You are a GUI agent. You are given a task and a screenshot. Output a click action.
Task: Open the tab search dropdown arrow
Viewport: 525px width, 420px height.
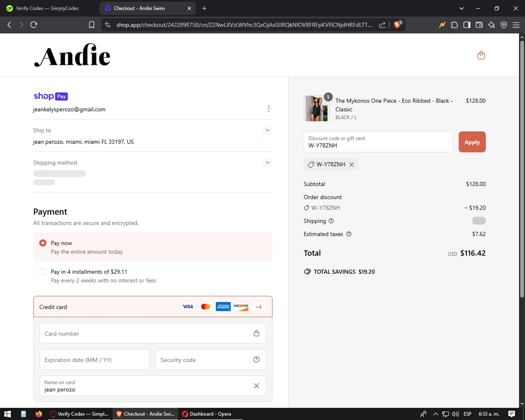pos(462,8)
